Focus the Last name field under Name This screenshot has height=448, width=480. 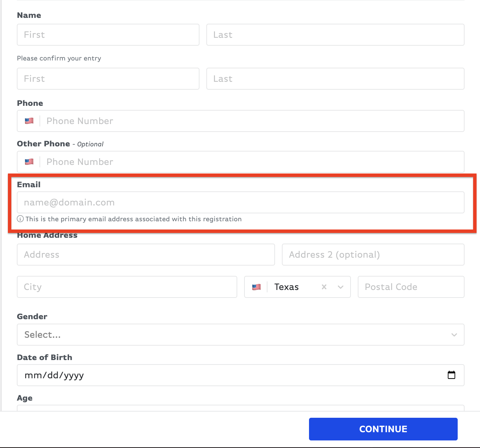335,35
